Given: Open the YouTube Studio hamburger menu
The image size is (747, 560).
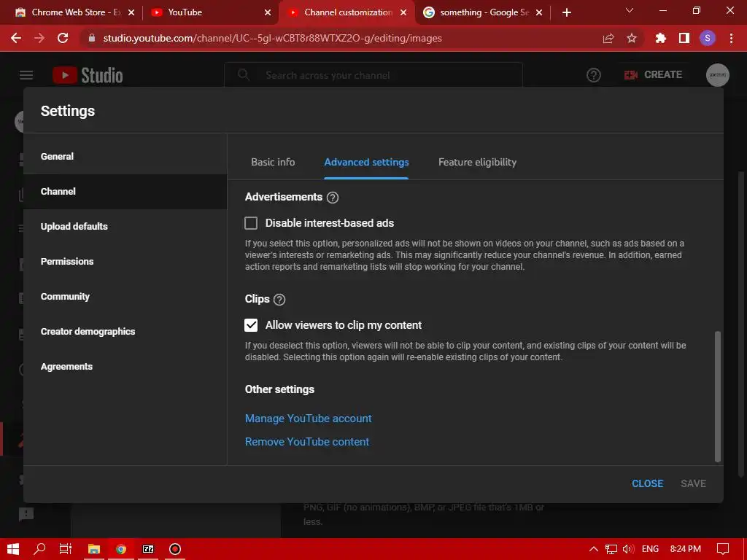Looking at the screenshot, I should pos(26,75).
